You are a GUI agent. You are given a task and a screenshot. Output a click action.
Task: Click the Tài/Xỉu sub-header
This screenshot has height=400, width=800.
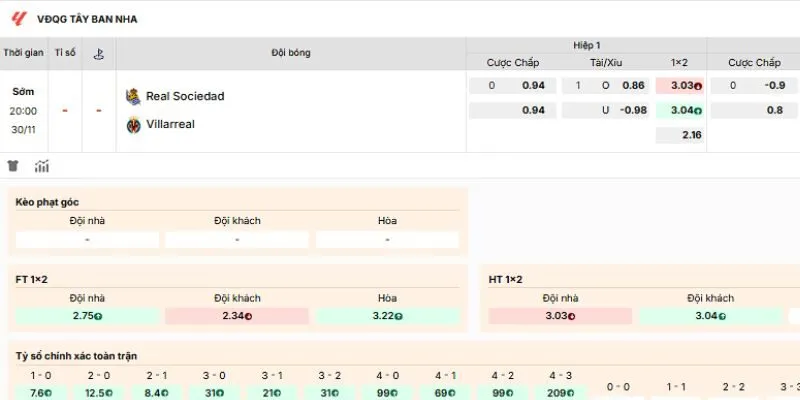(x=606, y=63)
